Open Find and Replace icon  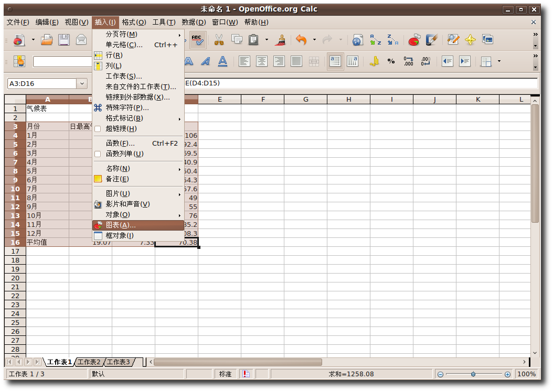tap(453, 40)
